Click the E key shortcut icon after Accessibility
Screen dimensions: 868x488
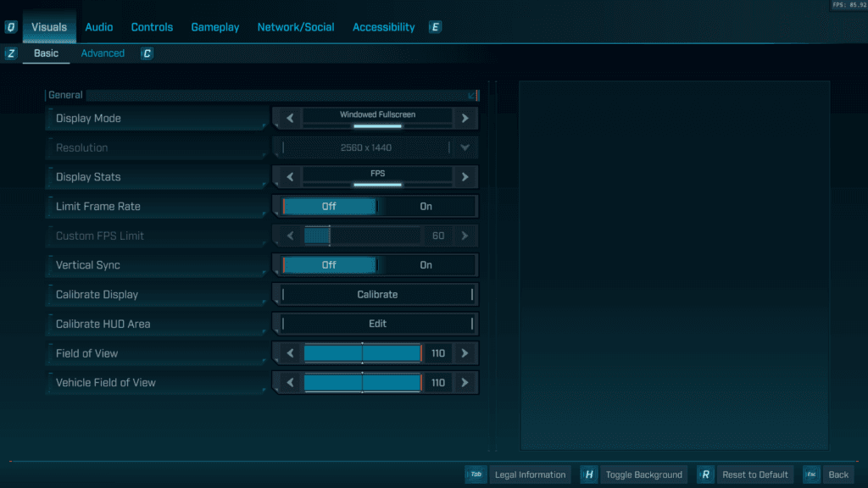pos(435,26)
